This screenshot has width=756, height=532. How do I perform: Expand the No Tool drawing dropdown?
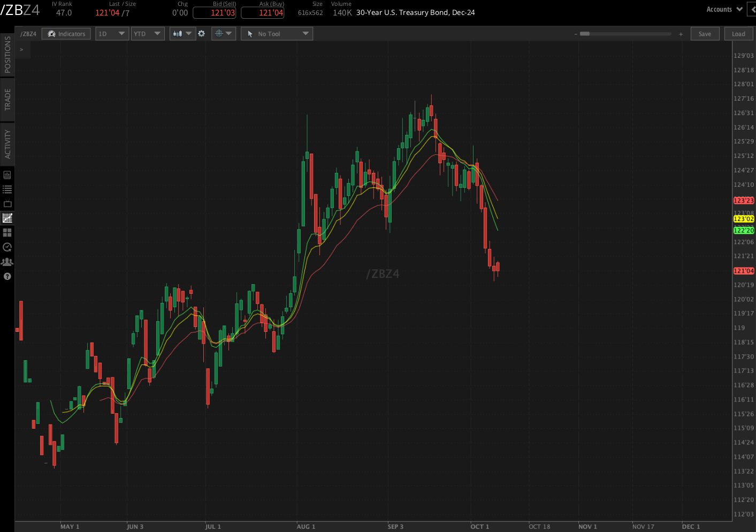pyautogui.click(x=277, y=33)
